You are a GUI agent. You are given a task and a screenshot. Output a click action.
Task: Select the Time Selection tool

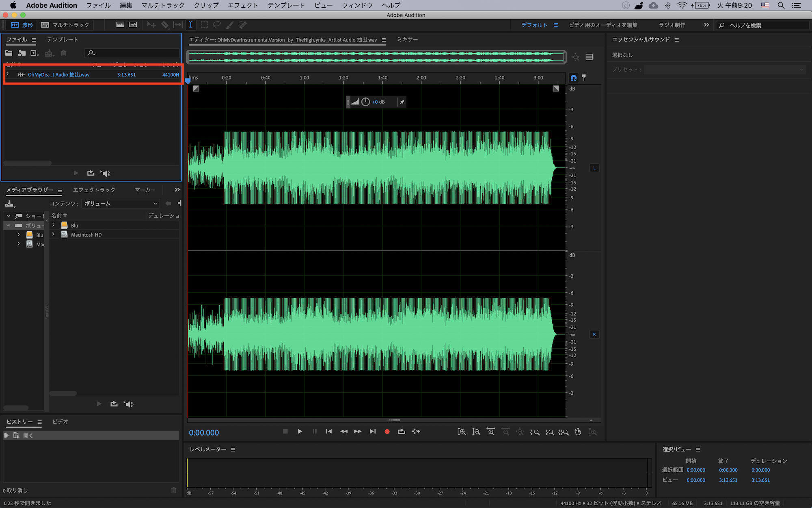click(190, 25)
